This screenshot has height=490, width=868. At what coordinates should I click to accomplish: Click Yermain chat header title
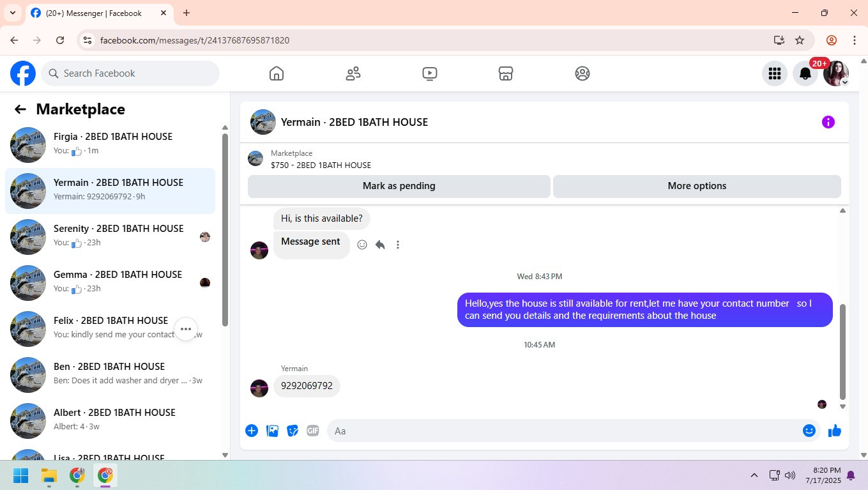point(354,122)
